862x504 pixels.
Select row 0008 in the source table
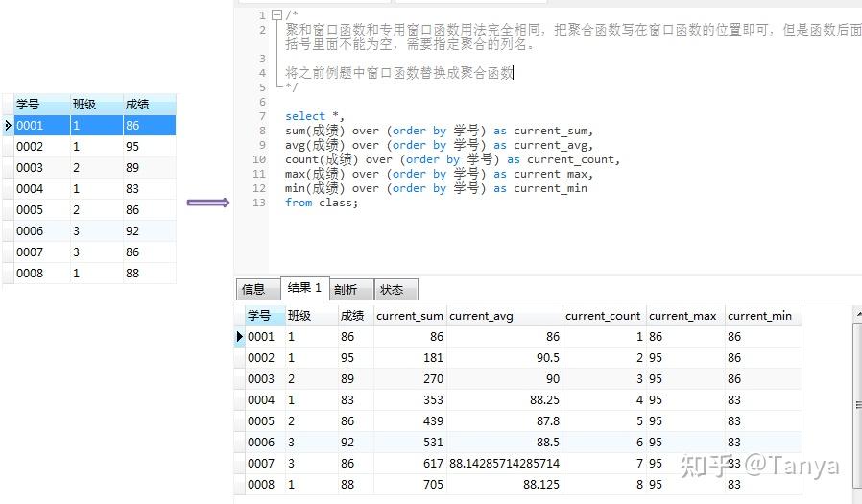89,274
